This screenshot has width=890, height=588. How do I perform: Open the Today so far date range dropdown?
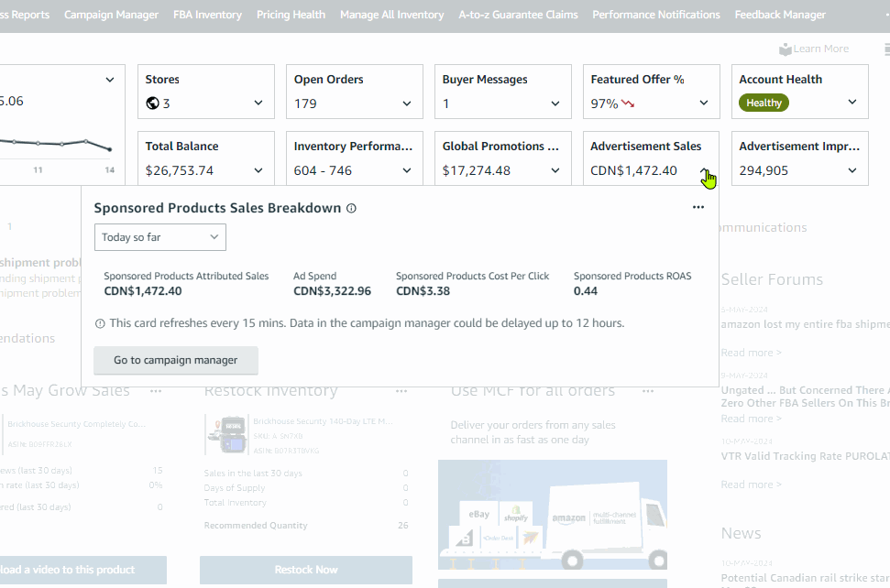pos(160,237)
